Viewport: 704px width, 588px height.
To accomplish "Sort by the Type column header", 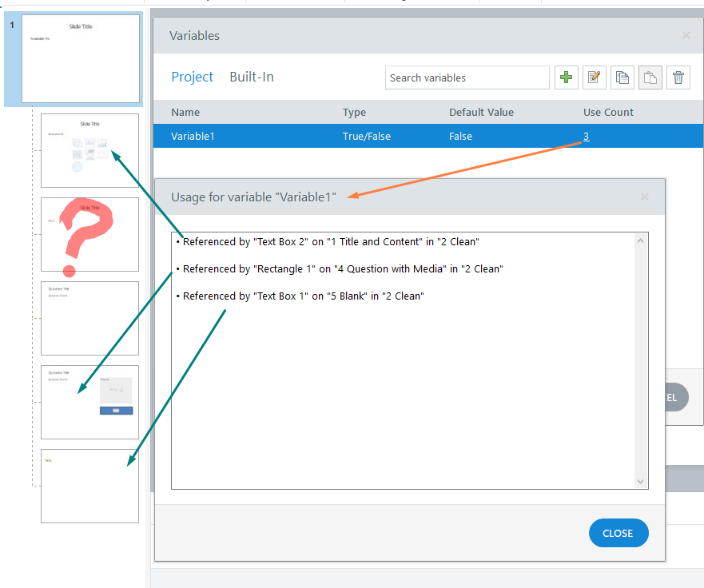I will pyautogui.click(x=354, y=112).
